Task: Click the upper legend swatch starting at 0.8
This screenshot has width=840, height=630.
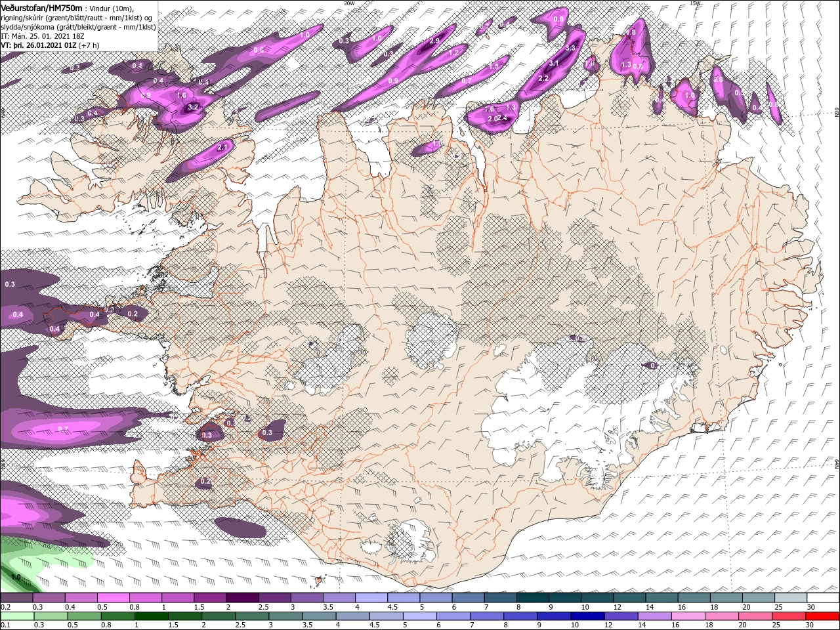Action: pyautogui.click(x=145, y=598)
